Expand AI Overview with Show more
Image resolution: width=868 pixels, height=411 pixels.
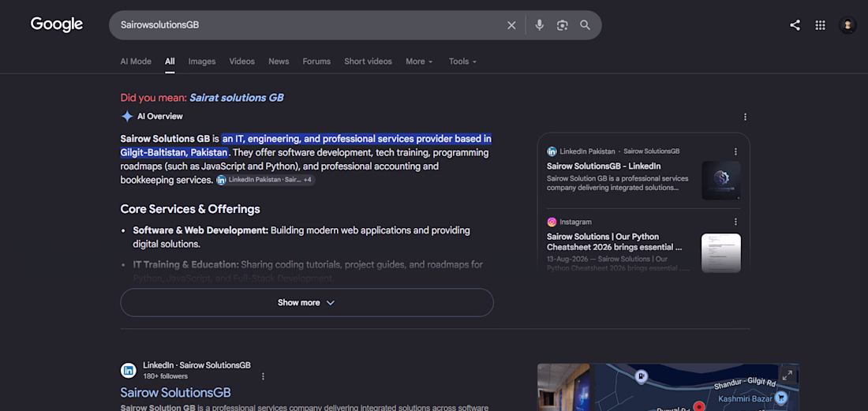[307, 303]
